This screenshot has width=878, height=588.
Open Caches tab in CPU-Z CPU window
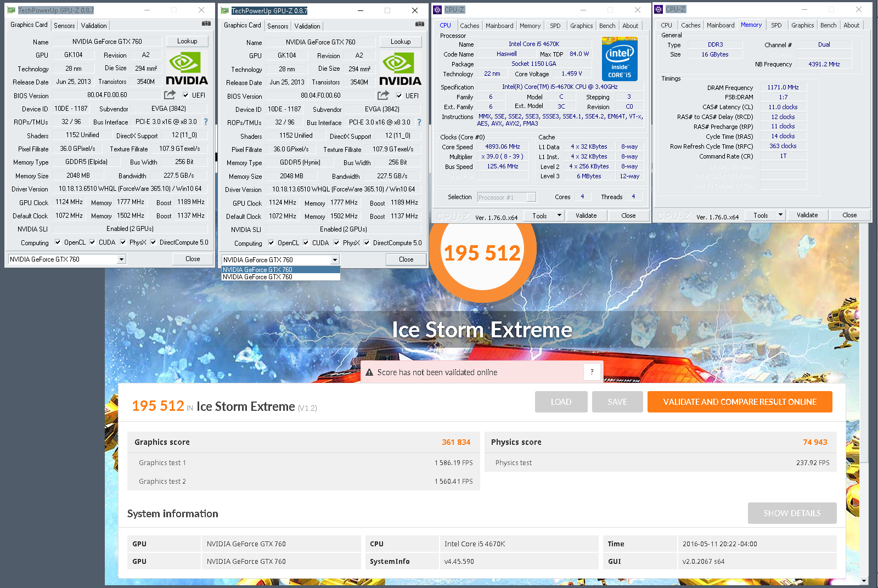point(470,26)
